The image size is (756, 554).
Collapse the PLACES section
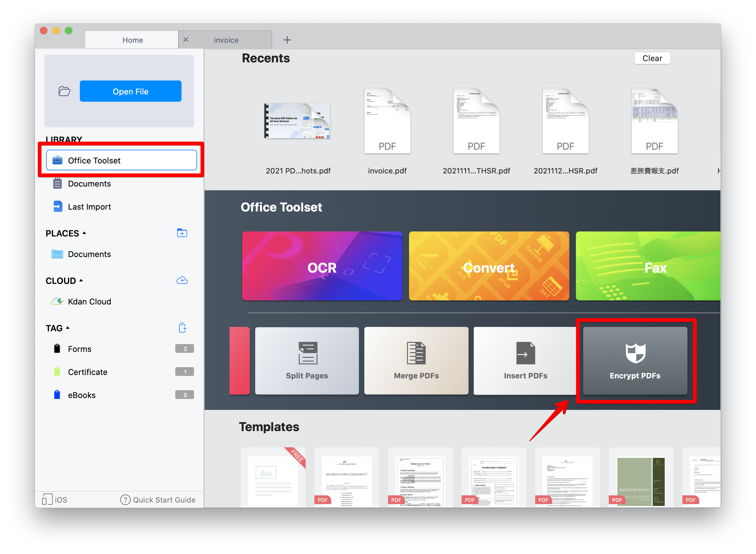tap(84, 233)
